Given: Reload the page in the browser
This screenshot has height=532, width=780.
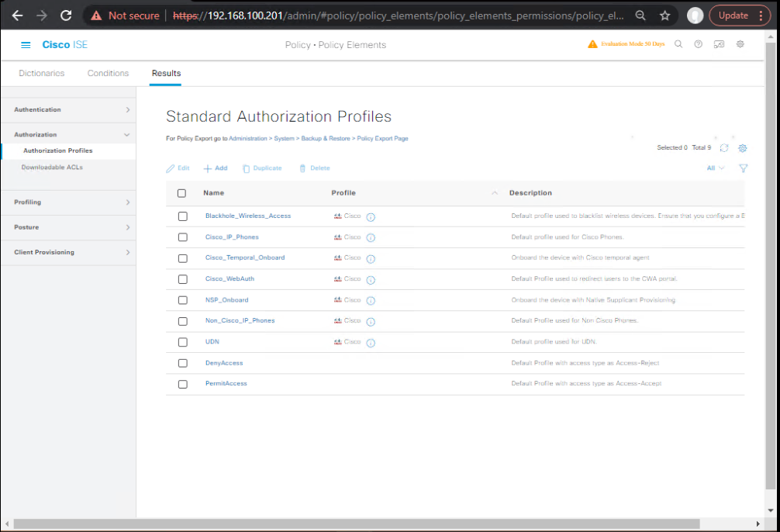Looking at the screenshot, I should point(66,16).
